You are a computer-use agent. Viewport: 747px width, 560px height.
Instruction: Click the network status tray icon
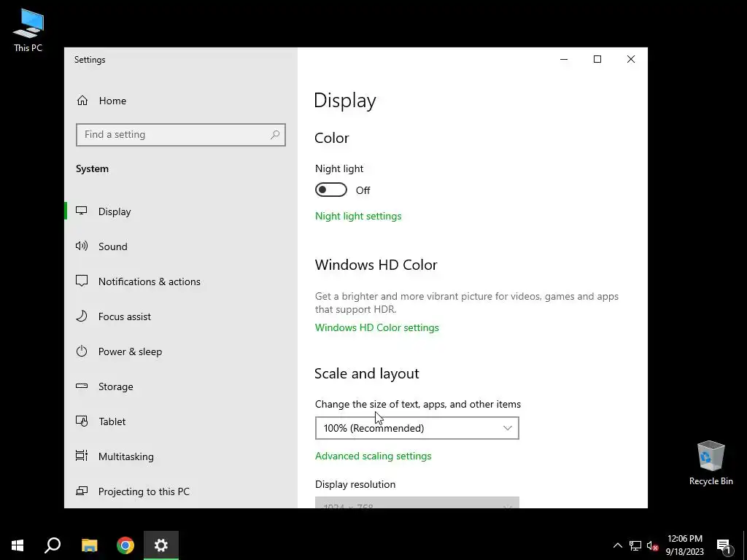point(635,545)
